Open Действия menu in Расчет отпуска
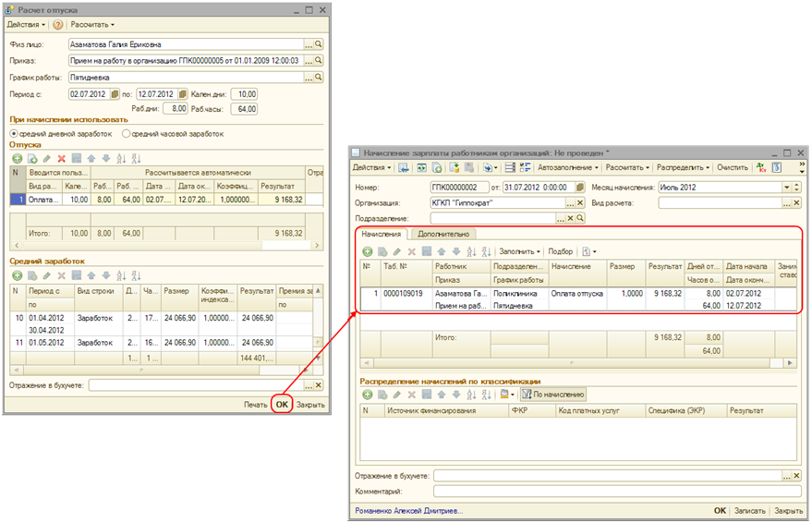Screen dimensions: 812x523 (x=27, y=25)
